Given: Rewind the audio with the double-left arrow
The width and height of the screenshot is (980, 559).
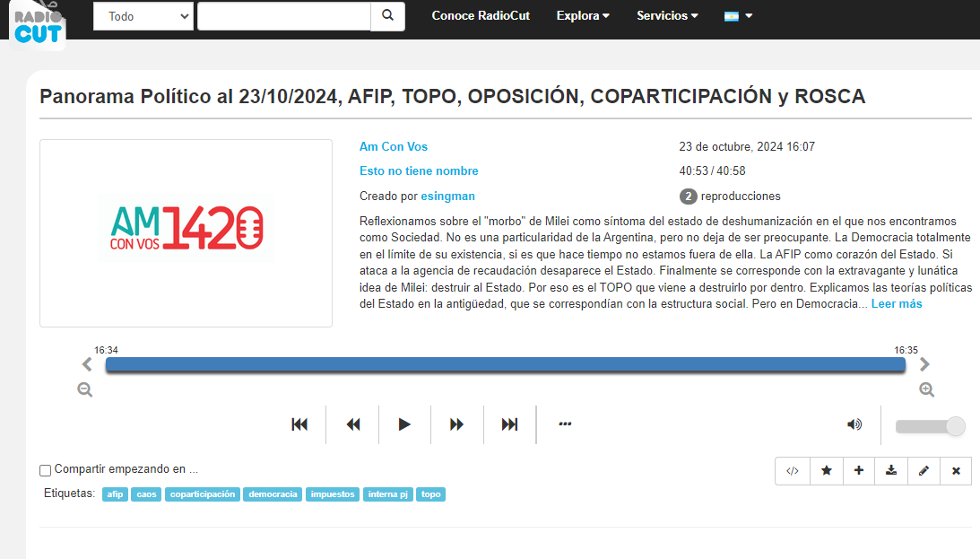Looking at the screenshot, I should [352, 424].
